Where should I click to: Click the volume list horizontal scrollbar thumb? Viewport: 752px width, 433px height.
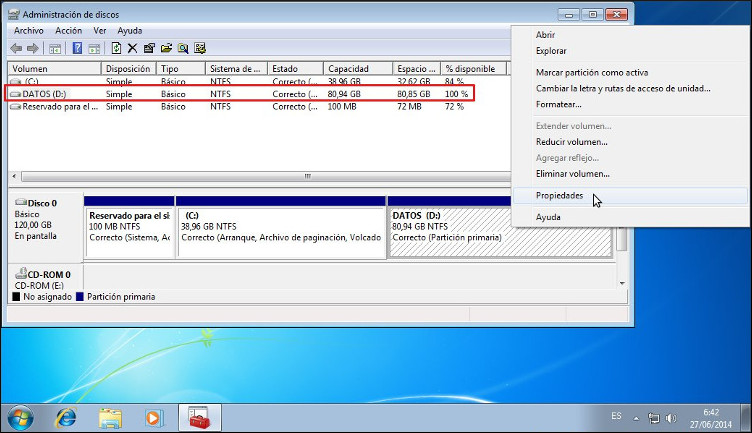[x=307, y=176]
